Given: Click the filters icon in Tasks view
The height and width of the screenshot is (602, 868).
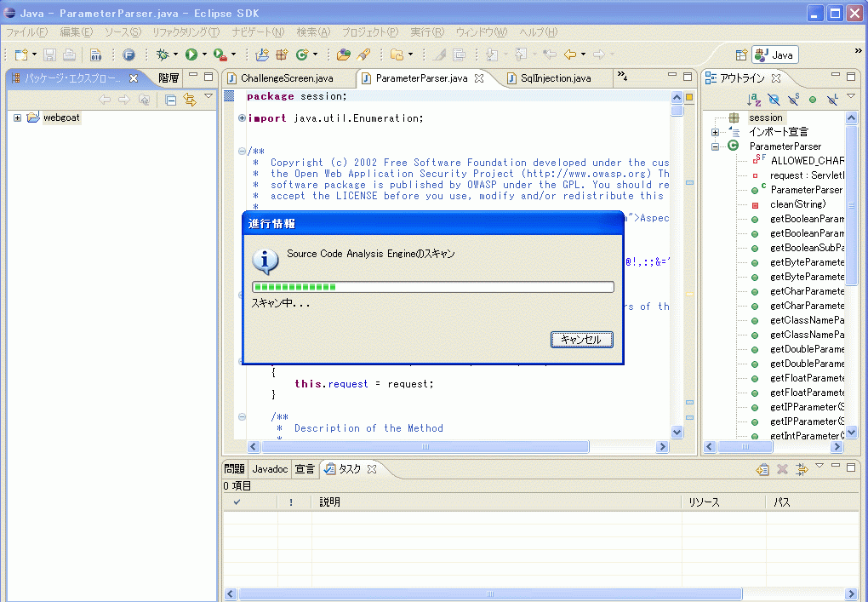Looking at the screenshot, I should [x=802, y=470].
